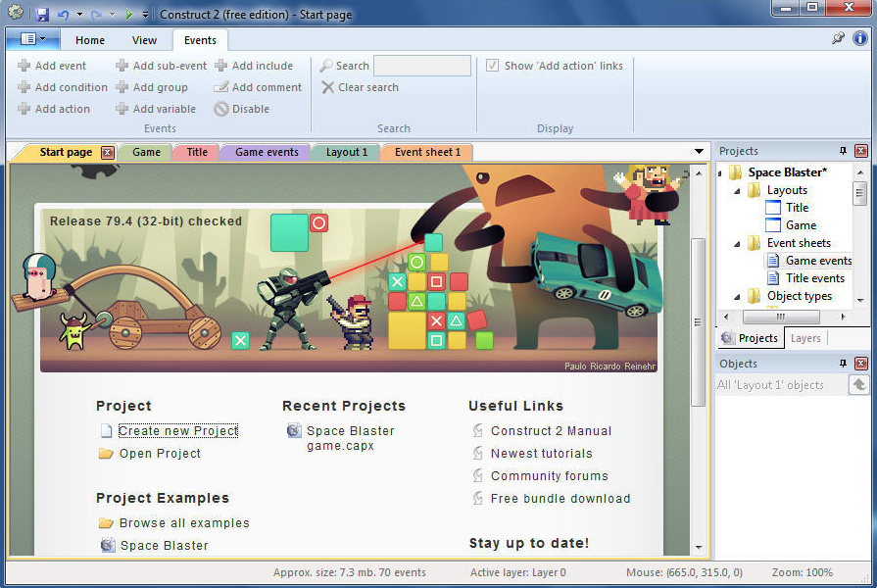877x588 pixels.
Task: Select the Title layout in project tree
Action: coord(797,208)
